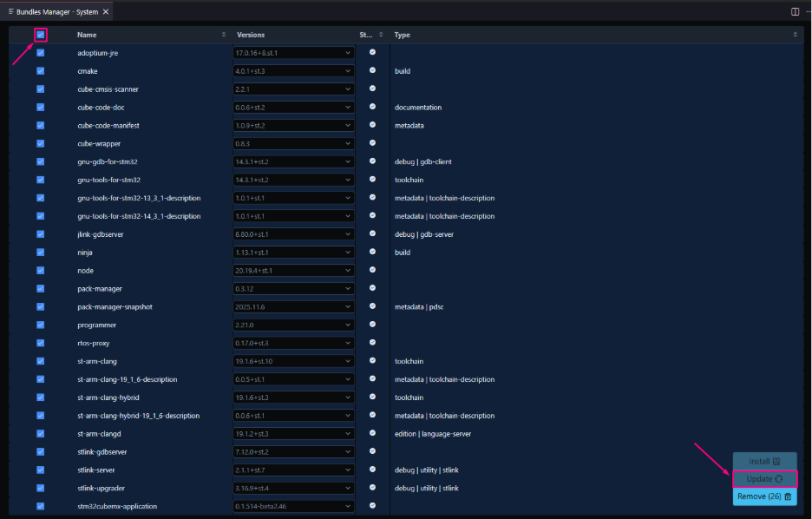Viewport: 812px width, 519px height.
Task: Select the cube-code-manifest name cell
Action: [x=108, y=125]
